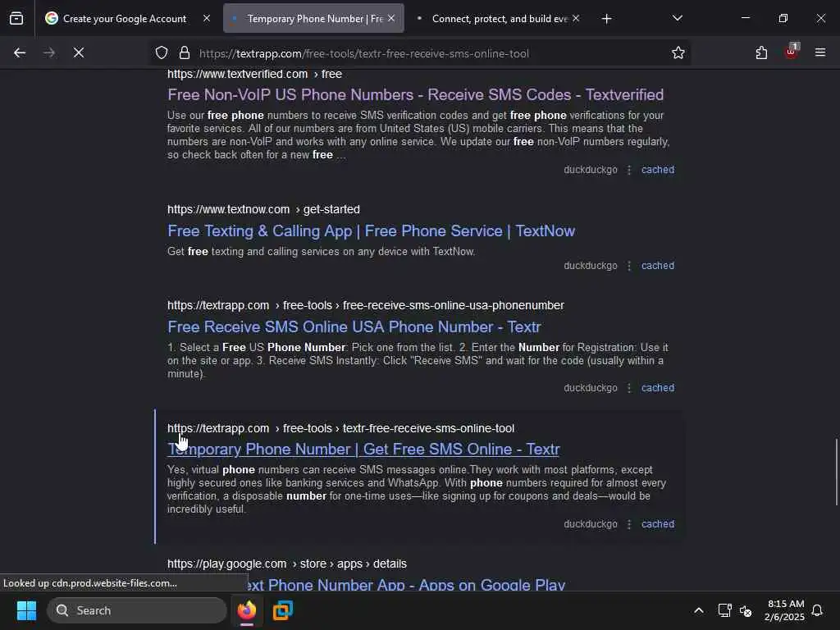Open a new tab with plus button
Screen dimensions: 840x630
pyautogui.click(x=606, y=20)
